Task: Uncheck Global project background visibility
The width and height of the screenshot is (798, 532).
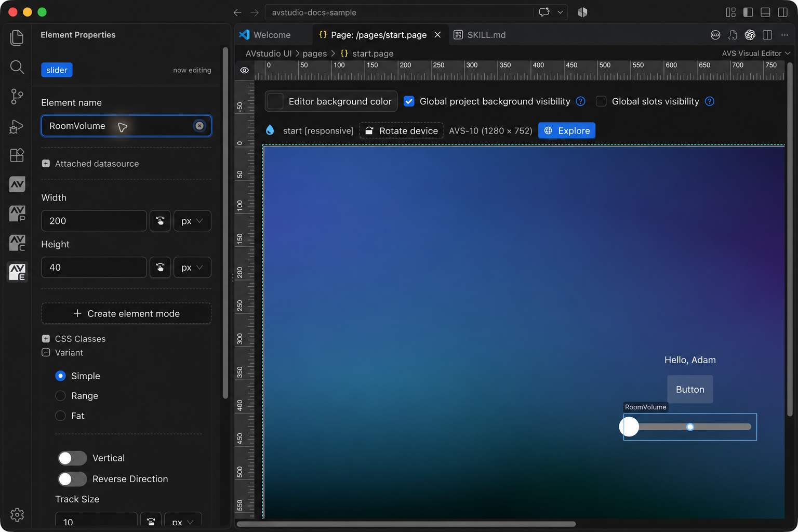Action: 409,101
